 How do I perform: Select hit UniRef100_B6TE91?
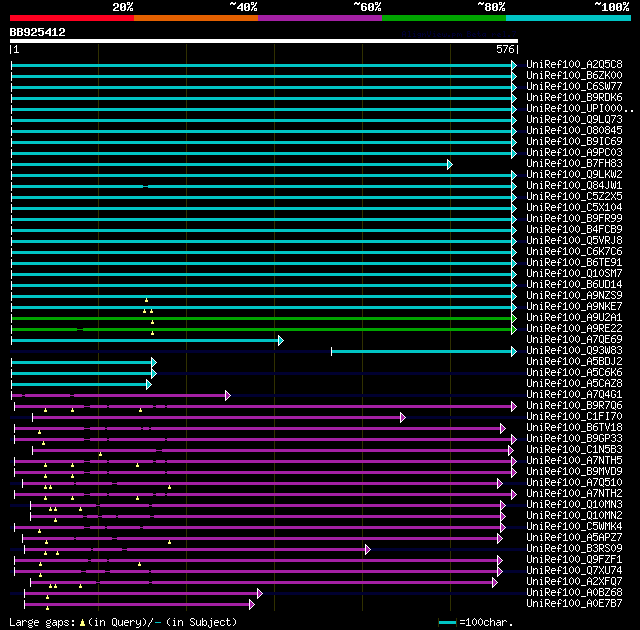click(x=574, y=263)
